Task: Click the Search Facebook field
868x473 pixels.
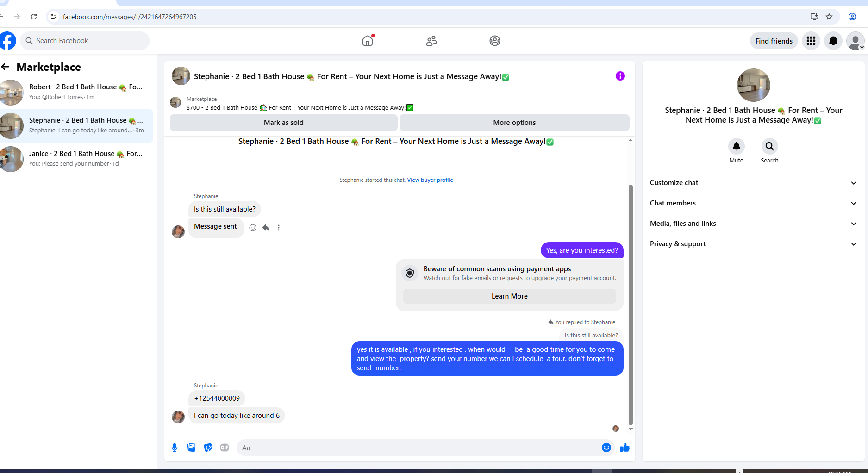Action: tap(85, 41)
